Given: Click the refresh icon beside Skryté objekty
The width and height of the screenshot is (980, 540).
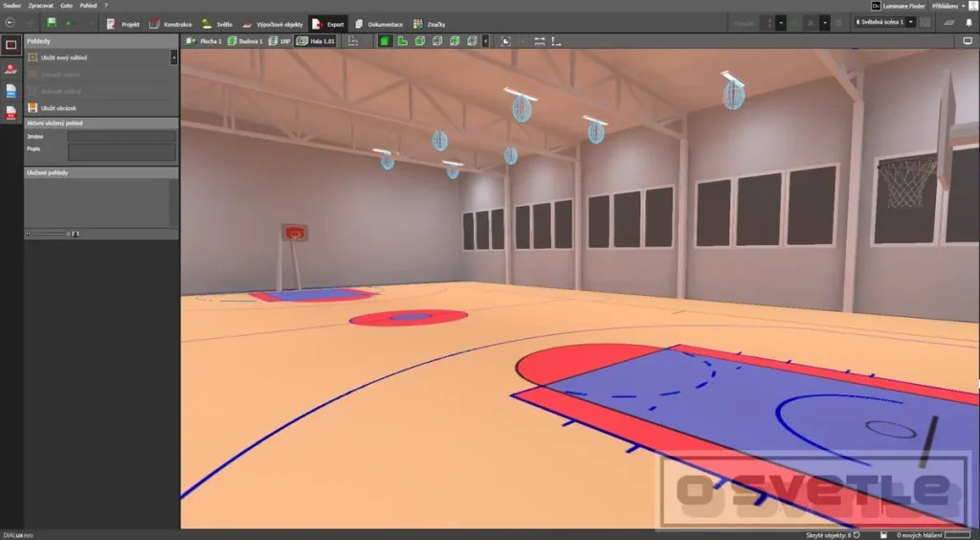Looking at the screenshot, I should point(857,535).
